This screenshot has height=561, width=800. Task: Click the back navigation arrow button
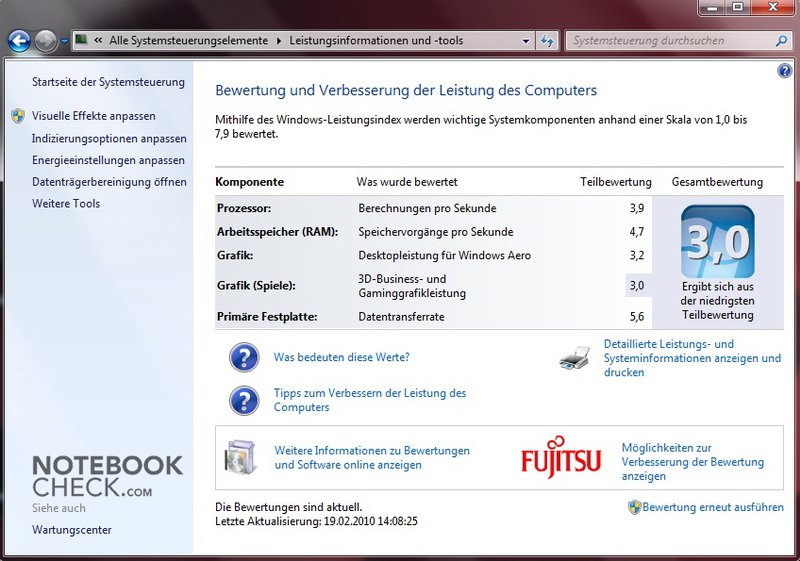(x=19, y=41)
